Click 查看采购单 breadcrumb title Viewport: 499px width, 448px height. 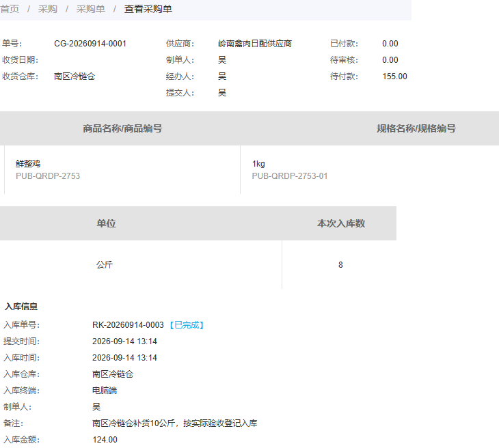click(148, 9)
